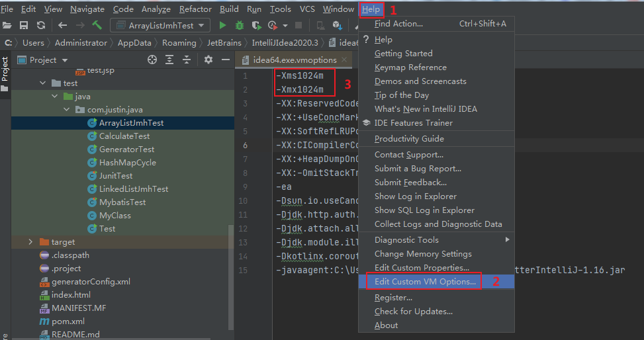Open the File menu

pos(7,9)
